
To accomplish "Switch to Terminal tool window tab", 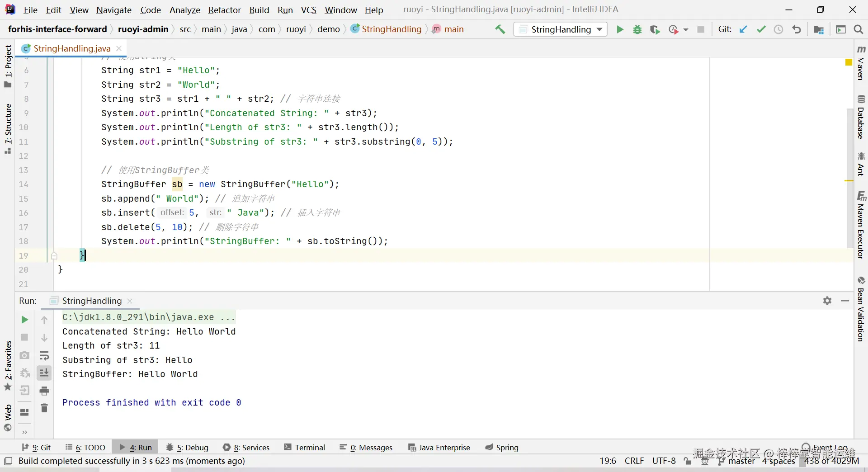I will coord(305,448).
